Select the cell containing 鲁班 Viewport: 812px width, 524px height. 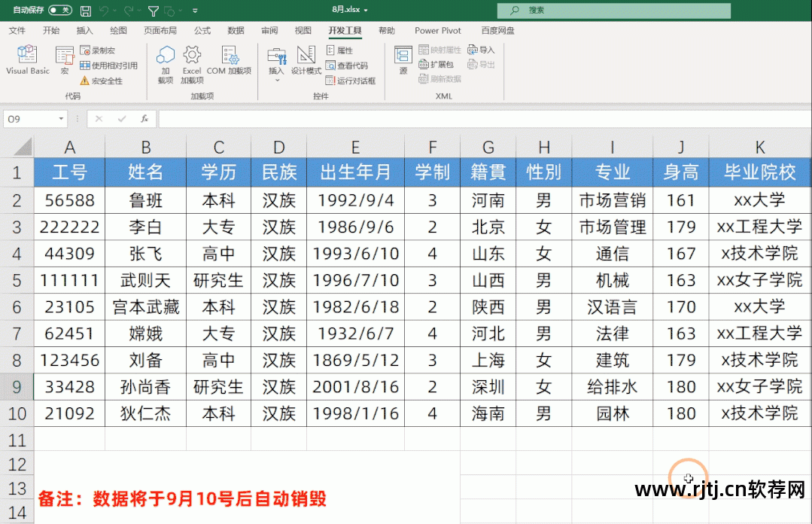point(145,200)
